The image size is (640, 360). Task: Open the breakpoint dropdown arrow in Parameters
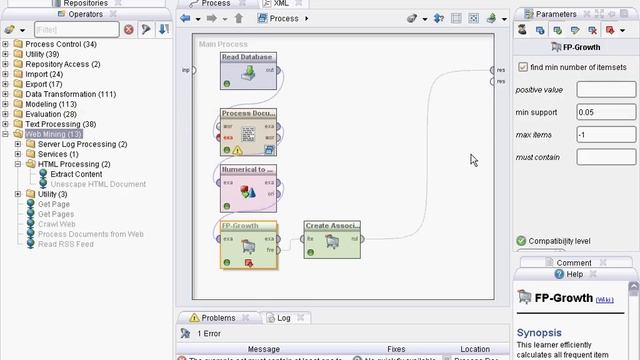click(x=622, y=31)
